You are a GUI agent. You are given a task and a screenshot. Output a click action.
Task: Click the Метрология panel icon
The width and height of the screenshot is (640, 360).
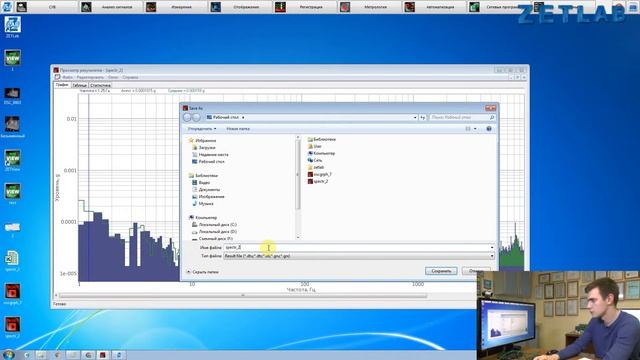[x=345, y=7]
